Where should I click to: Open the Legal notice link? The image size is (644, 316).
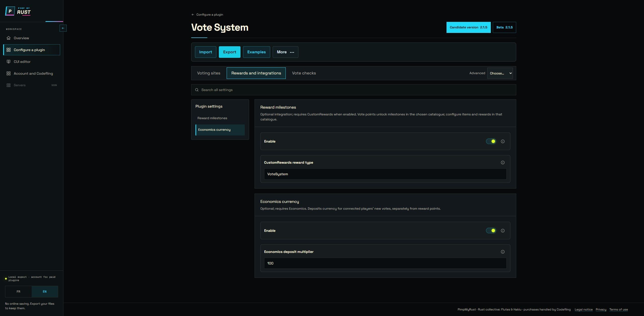coord(583,309)
